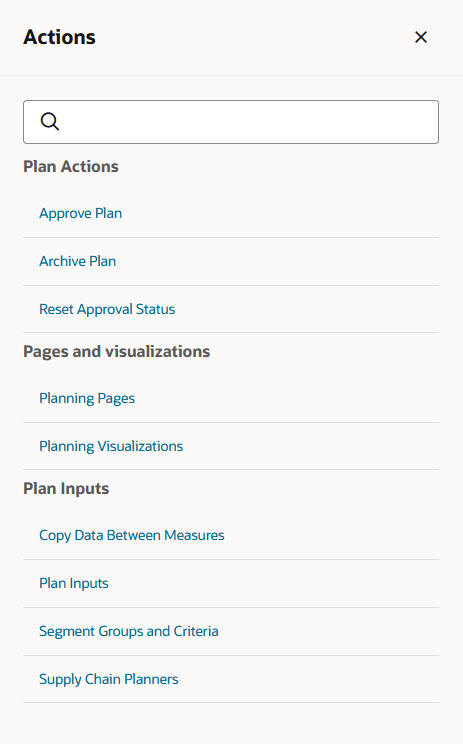Screen dimensions: 463x744
Task: Open Supply Chain Planners
Action: (x=109, y=679)
